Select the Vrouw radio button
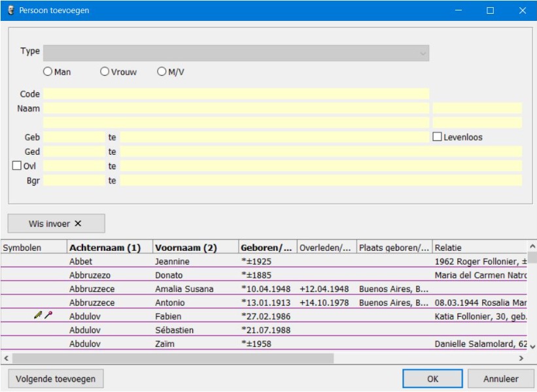537x392 pixels. [x=105, y=72]
